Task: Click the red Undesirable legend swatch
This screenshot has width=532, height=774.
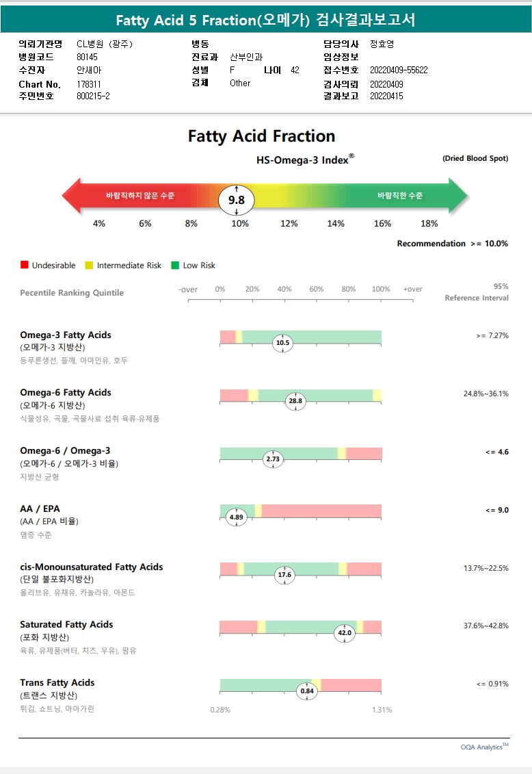Action: coord(25,265)
